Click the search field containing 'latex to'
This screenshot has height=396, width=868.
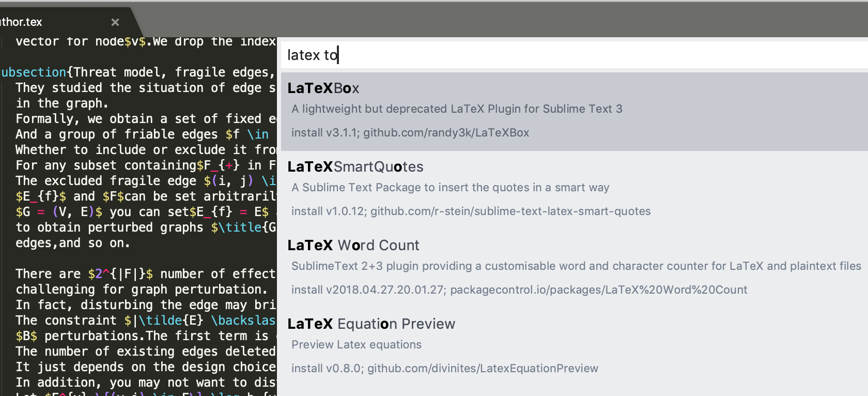pos(575,55)
